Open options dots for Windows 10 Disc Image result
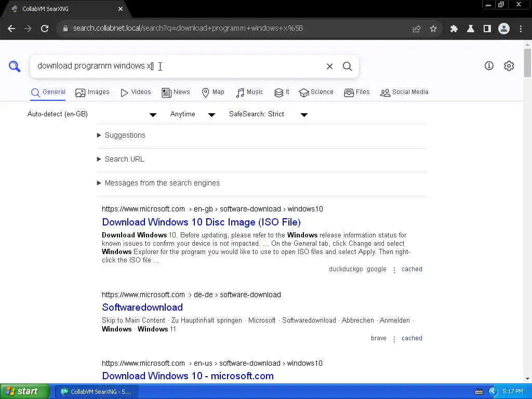Screen dimensions: 532x399 [x=394, y=270]
